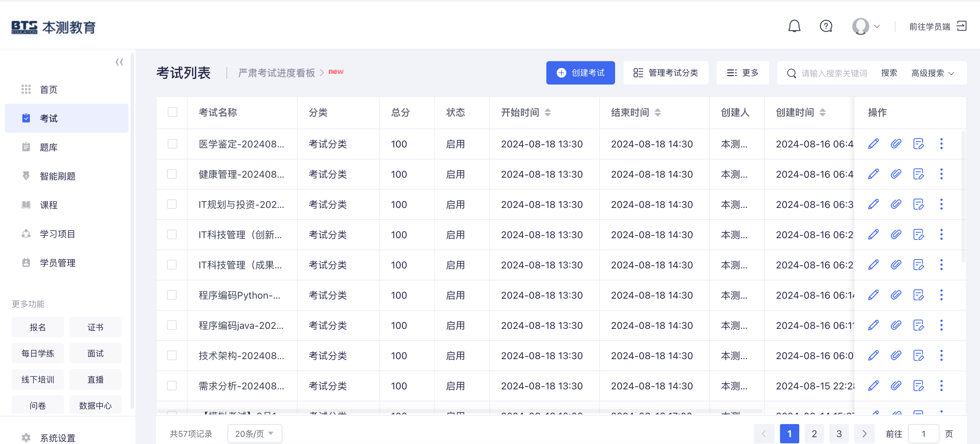Click edit pencil for 程序编码Python exam
This screenshot has width=980, height=444.
coord(873,295)
